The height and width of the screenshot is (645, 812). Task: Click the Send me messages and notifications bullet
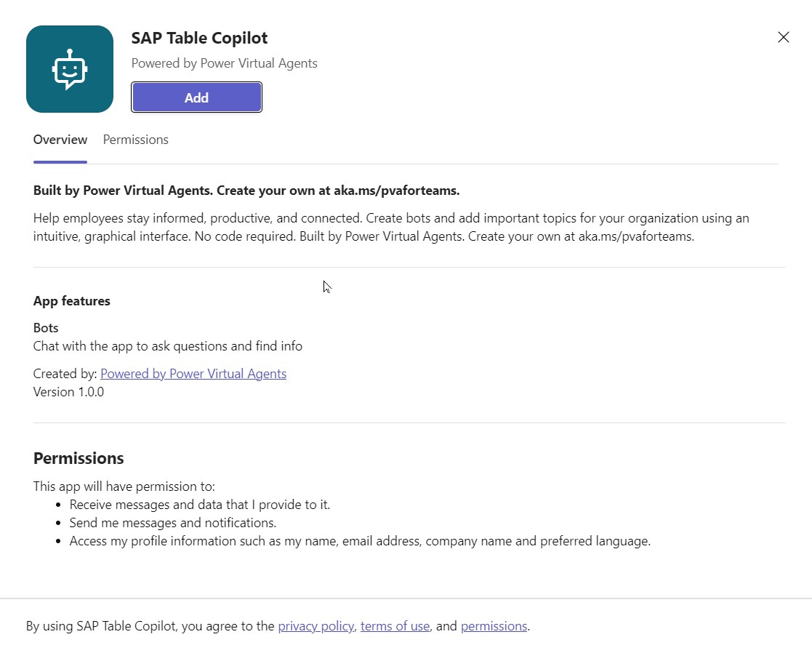click(x=173, y=523)
